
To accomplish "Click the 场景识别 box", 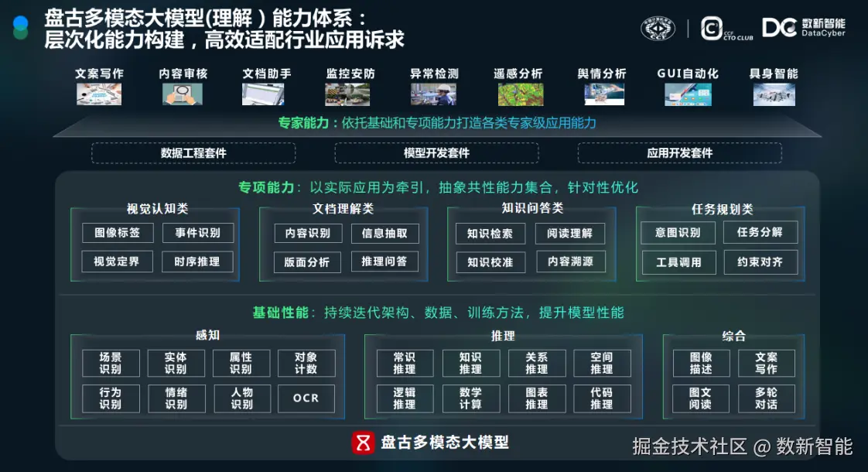I will click(x=111, y=363).
